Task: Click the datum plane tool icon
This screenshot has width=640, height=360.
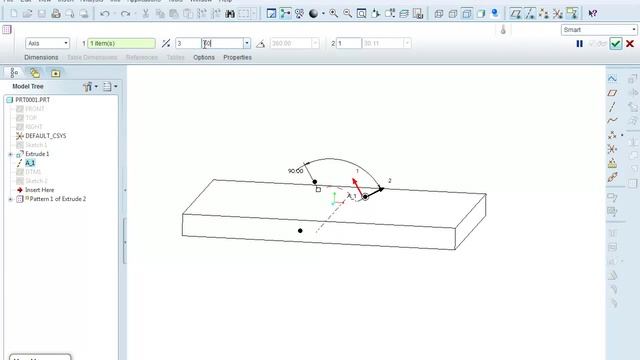Action: pyautogui.click(x=612, y=93)
